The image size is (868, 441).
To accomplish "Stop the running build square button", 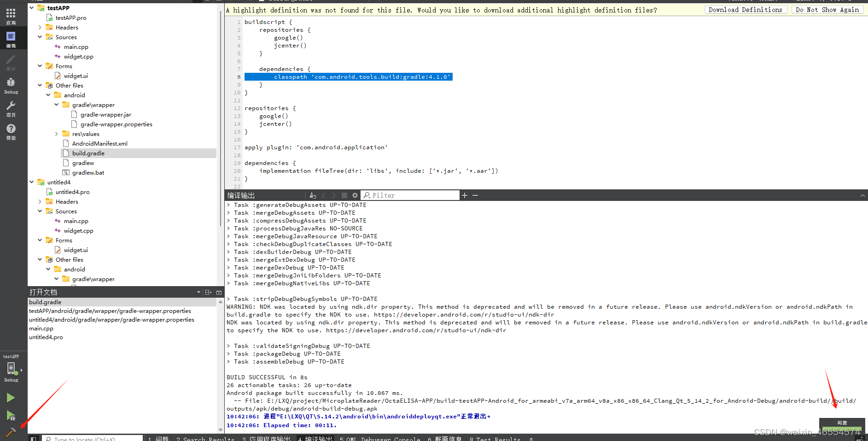I will tap(344, 195).
